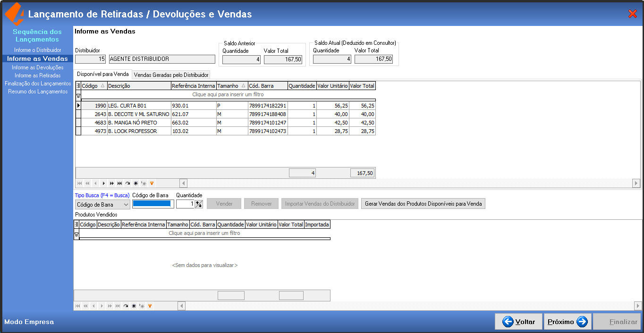Click Importar Vendas do Distribuidor button
The height and width of the screenshot is (333, 644).
click(x=320, y=204)
